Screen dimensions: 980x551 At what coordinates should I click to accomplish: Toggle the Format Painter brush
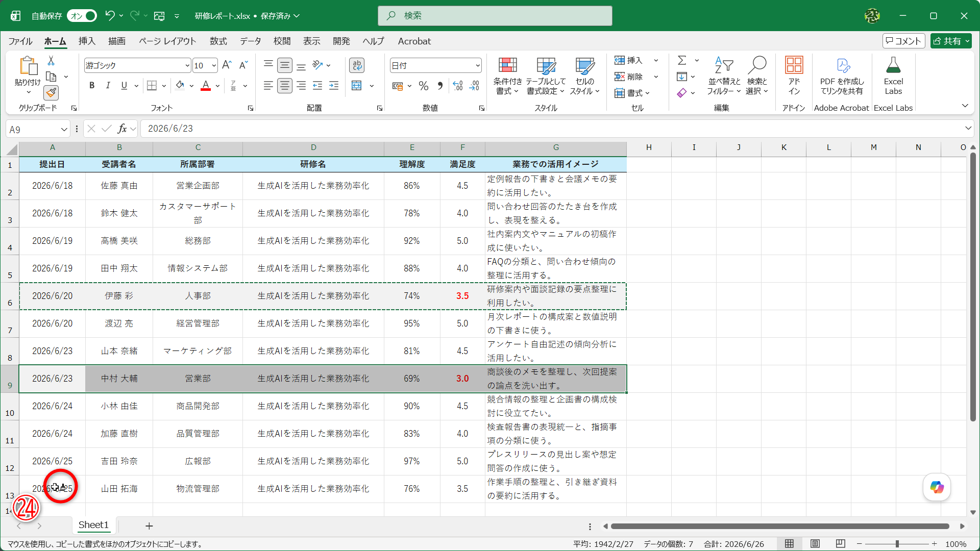[51, 92]
